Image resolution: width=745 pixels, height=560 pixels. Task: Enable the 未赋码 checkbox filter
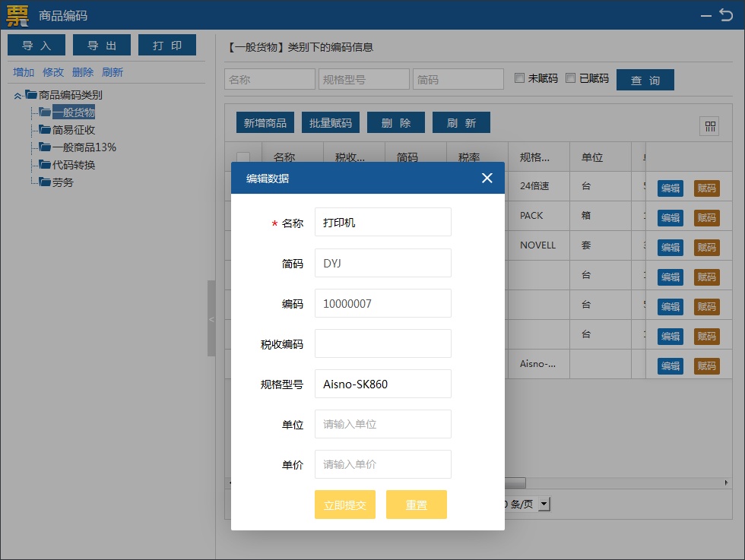click(519, 78)
